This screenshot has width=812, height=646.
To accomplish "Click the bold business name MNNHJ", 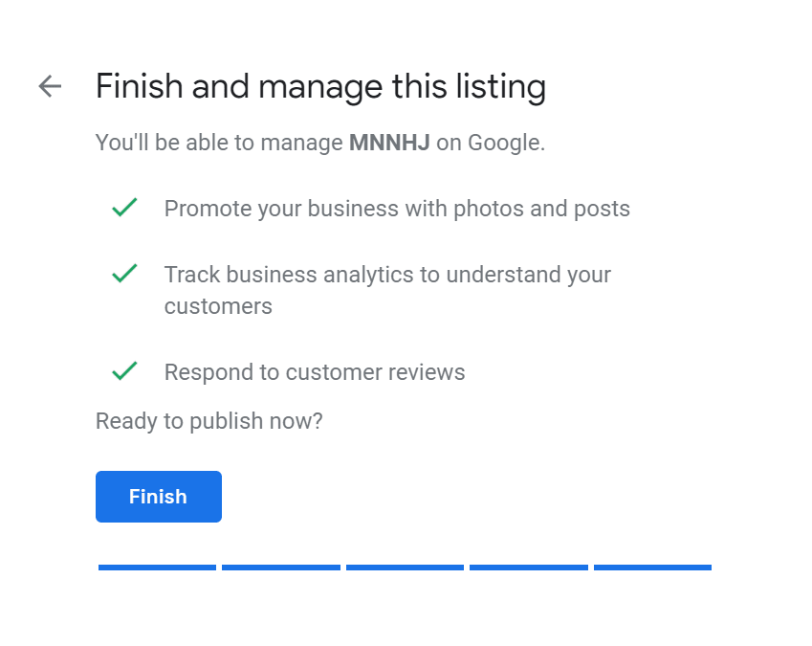I will tap(389, 143).
